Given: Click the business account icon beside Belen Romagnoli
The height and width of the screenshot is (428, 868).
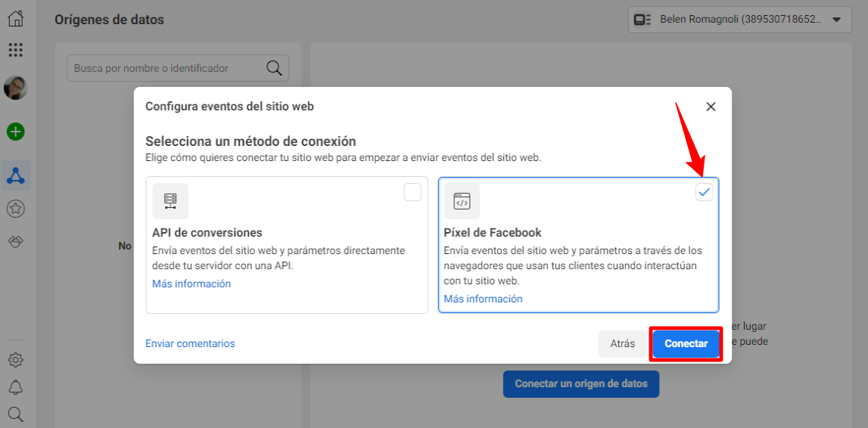Looking at the screenshot, I should [642, 20].
